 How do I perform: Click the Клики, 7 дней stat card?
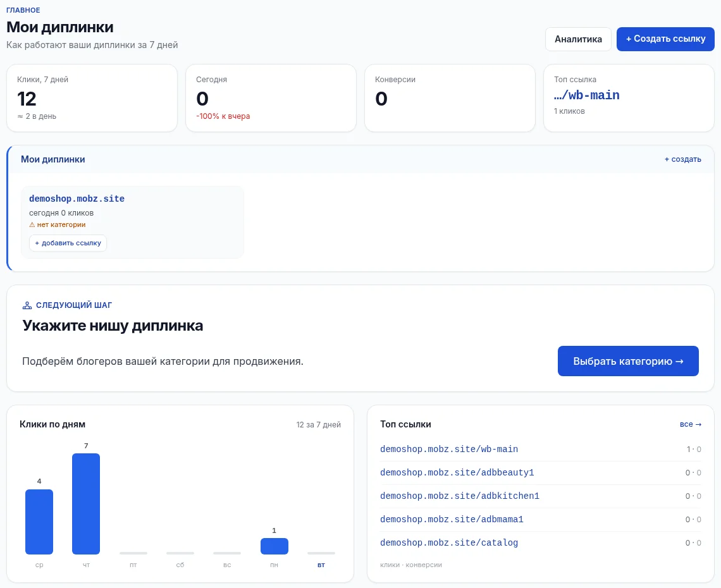(x=92, y=98)
